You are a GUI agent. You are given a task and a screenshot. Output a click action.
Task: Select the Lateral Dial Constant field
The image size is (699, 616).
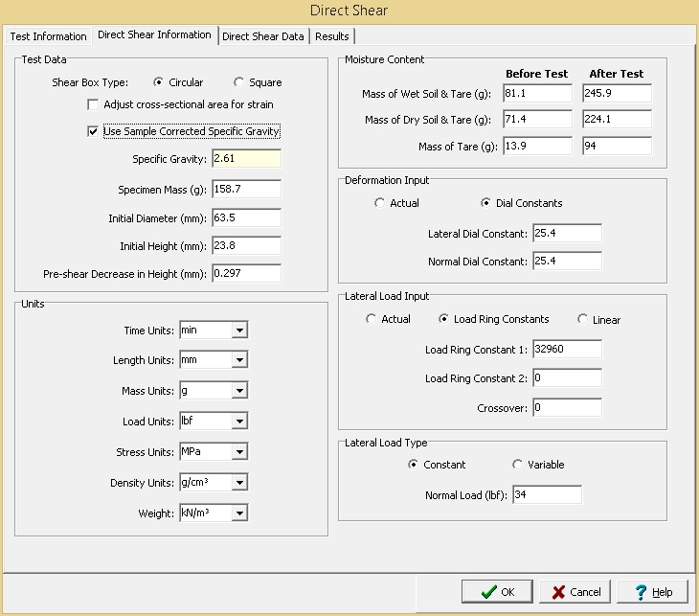[x=566, y=234]
